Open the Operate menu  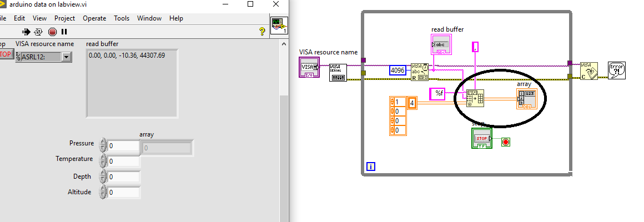click(x=94, y=18)
